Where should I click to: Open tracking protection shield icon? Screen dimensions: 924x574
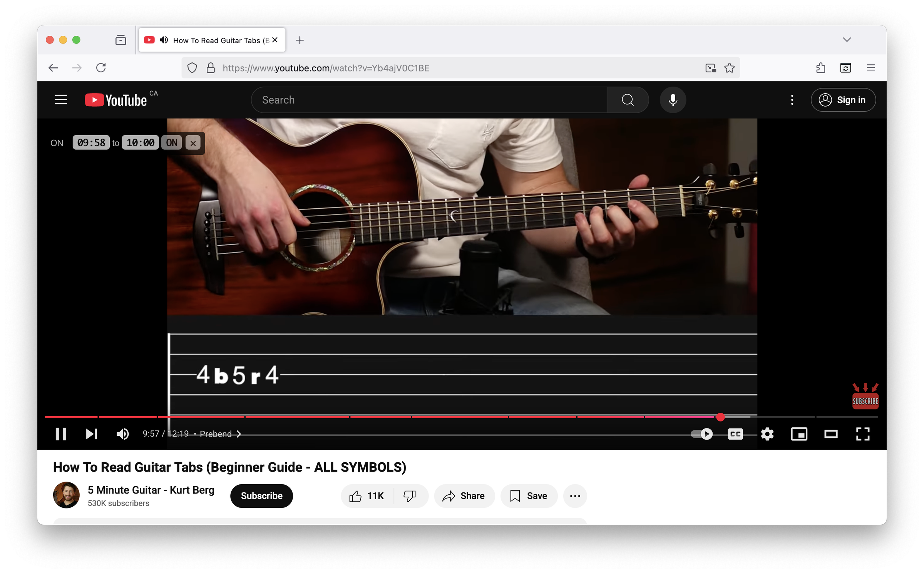tap(192, 68)
